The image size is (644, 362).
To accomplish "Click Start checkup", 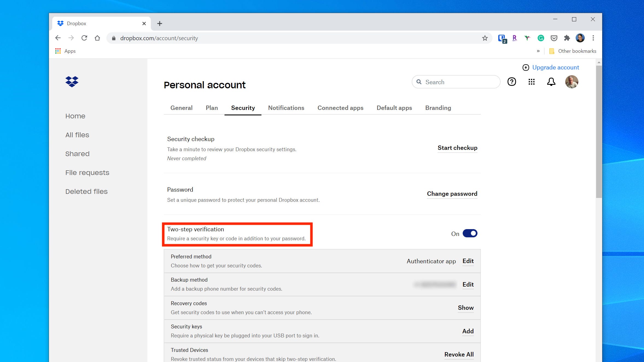I will tap(457, 148).
